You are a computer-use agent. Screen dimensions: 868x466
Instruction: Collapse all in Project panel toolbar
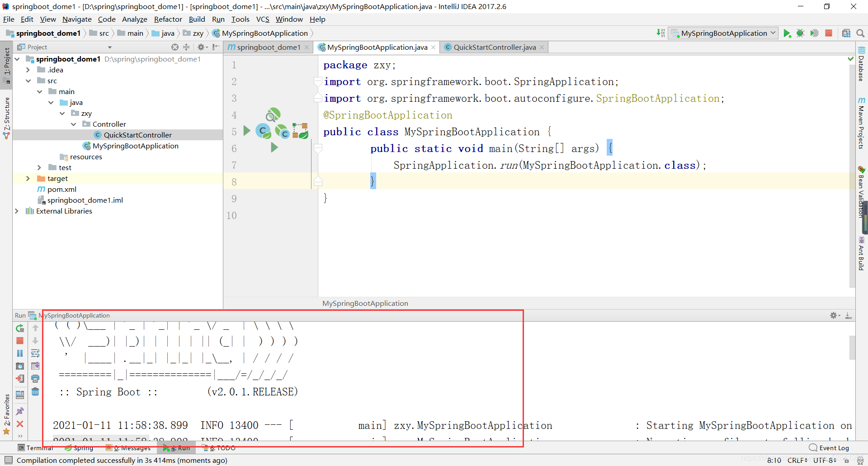(x=186, y=47)
